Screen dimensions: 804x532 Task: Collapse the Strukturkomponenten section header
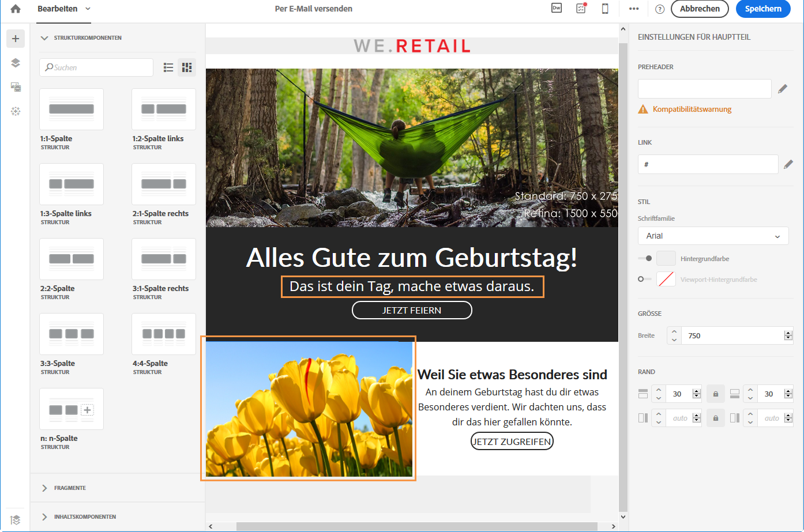pyautogui.click(x=87, y=38)
